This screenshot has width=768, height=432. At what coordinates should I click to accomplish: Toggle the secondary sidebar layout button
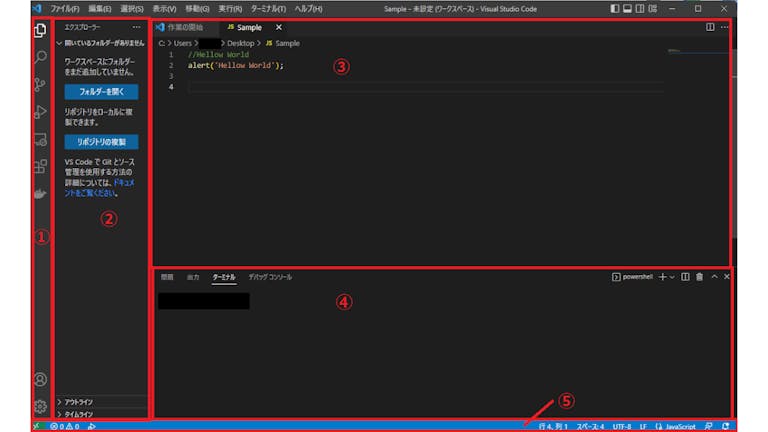coord(640,8)
